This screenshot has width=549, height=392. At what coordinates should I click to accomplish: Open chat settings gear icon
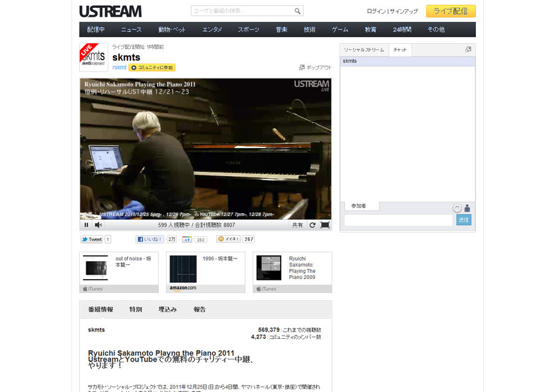457,208
